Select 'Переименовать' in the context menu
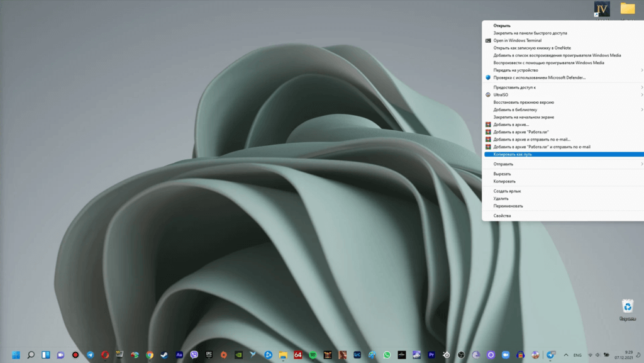Image resolution: width=644 pixels, height=363 pixels. coord(508,206)
